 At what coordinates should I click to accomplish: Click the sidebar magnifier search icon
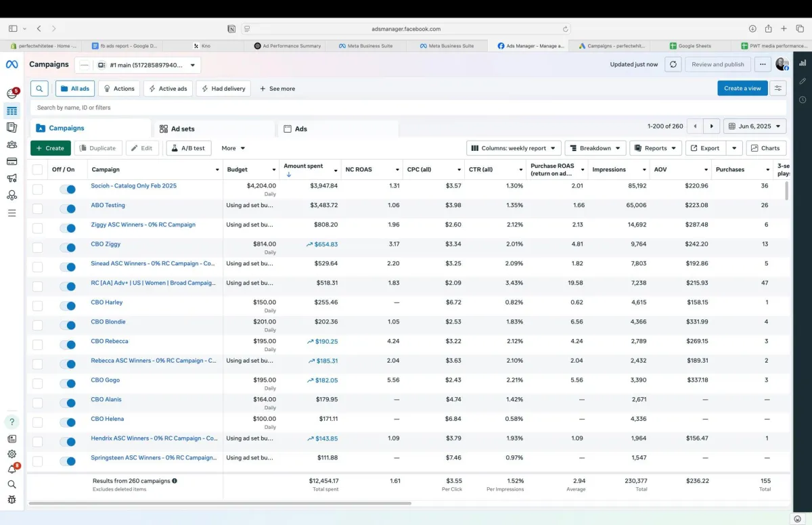(12, 484)
